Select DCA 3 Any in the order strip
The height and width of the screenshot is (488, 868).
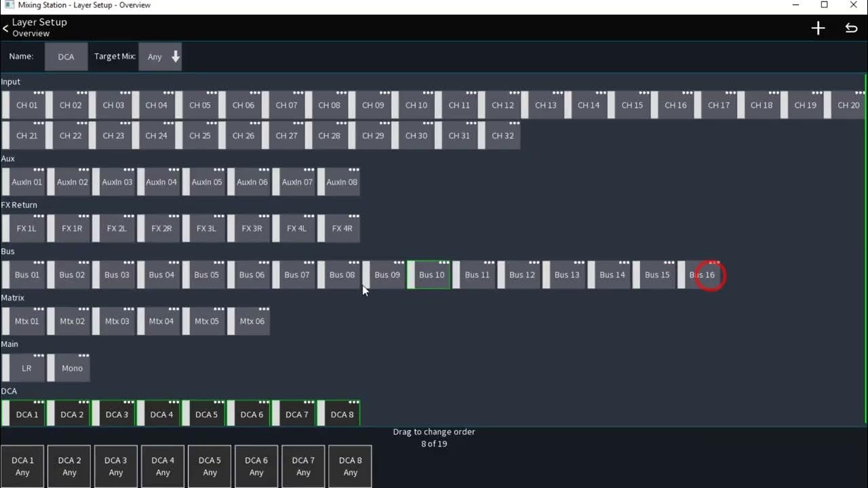tap(116, 466)
